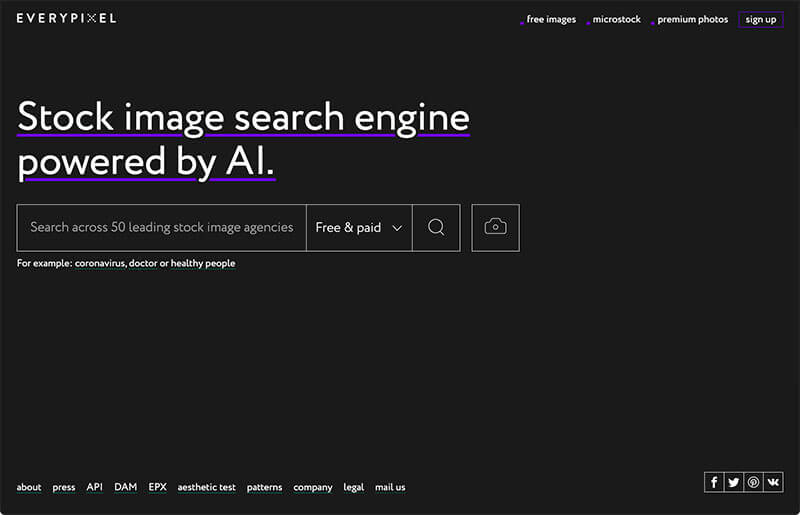Click the mail us footer link
This screenshot has width=800, height=515.
coord(390,487)
